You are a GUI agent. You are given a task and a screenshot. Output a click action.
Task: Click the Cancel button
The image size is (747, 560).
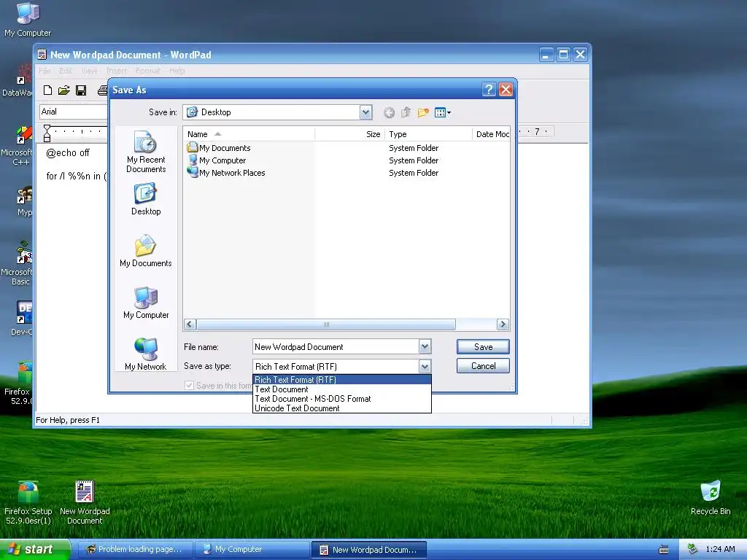click(x=483, y=366)
